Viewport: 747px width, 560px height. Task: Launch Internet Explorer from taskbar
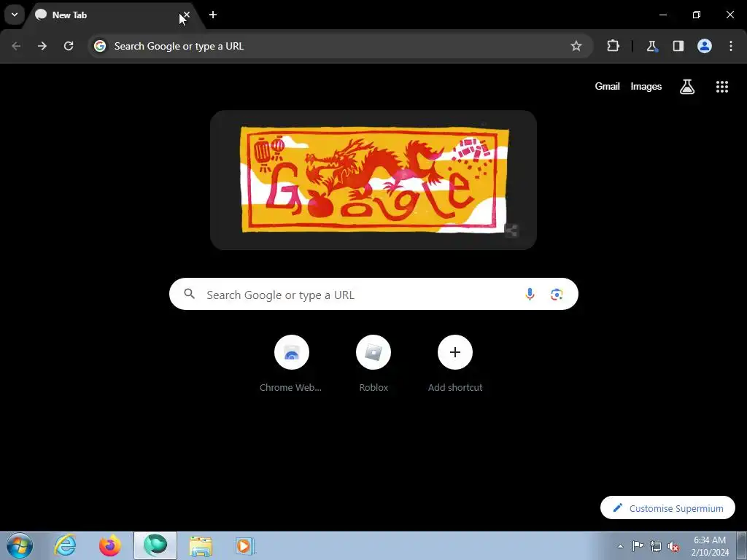tap(65, 545)
